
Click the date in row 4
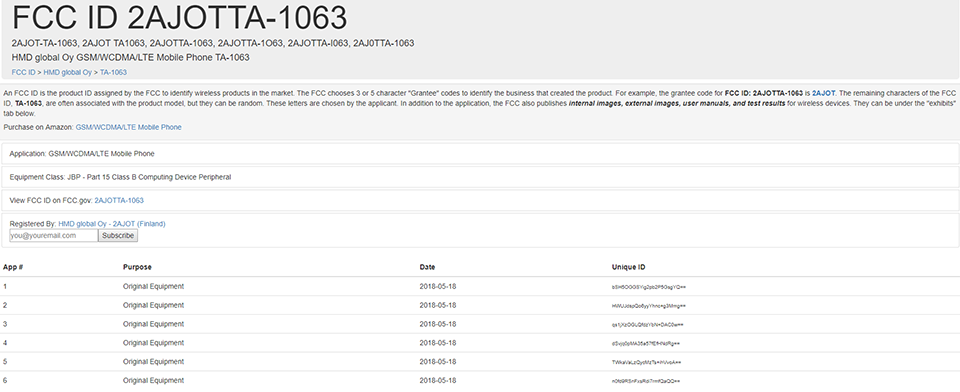pyautogui.click(x=438, y=343)
